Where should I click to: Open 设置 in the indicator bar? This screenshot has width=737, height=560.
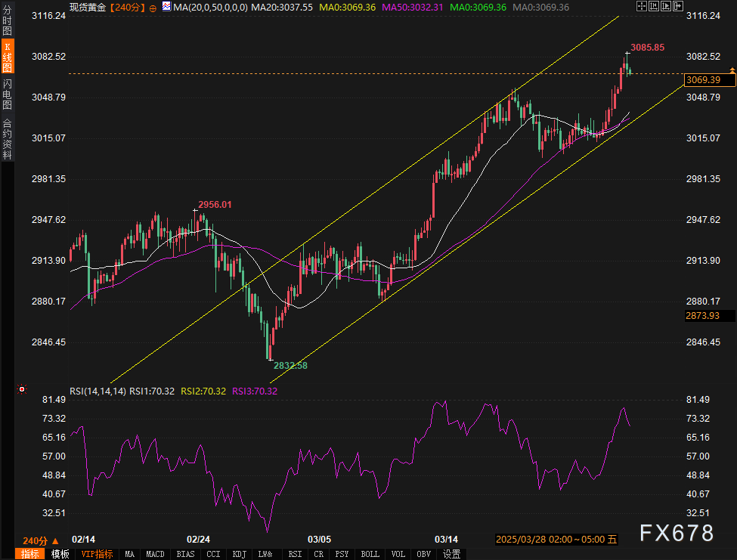[x=452, y=554]
